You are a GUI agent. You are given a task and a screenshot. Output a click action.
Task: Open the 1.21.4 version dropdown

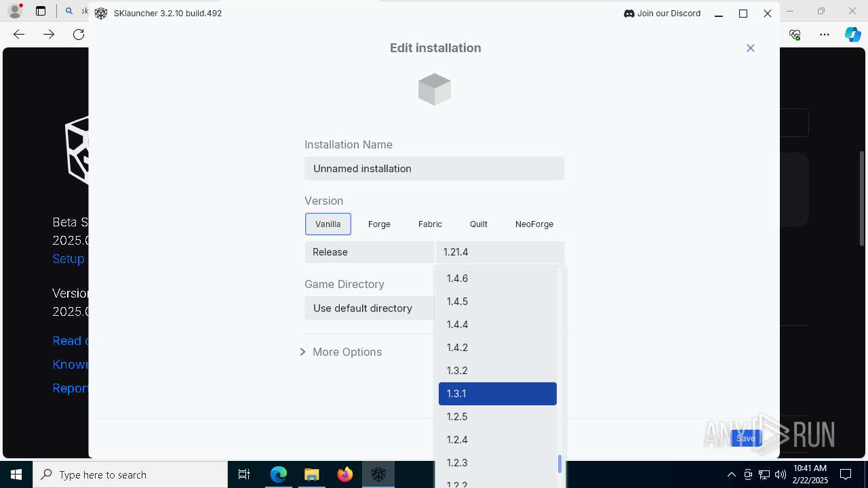[x=500, y=252]
